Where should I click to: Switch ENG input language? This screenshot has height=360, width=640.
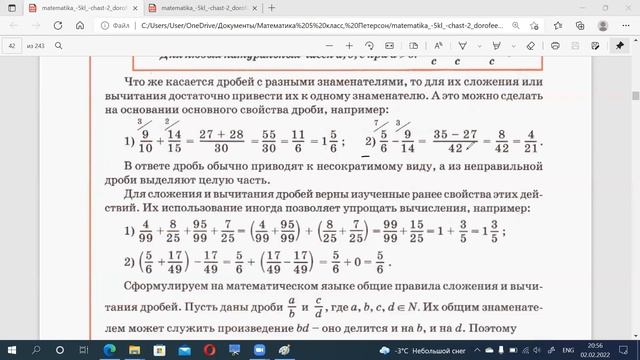(x=568, y=351)
